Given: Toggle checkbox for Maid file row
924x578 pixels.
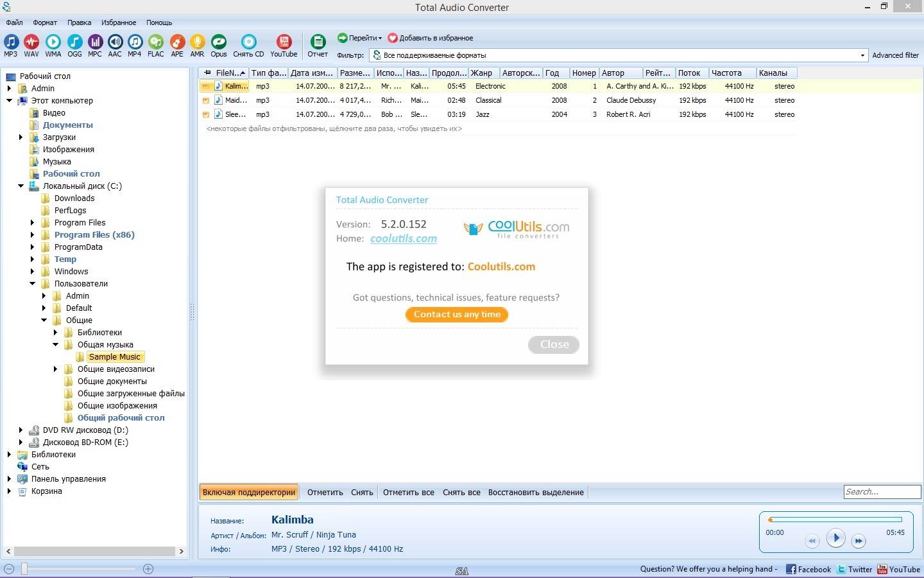Looking at the screenshot, I should (x=205, y=100).
